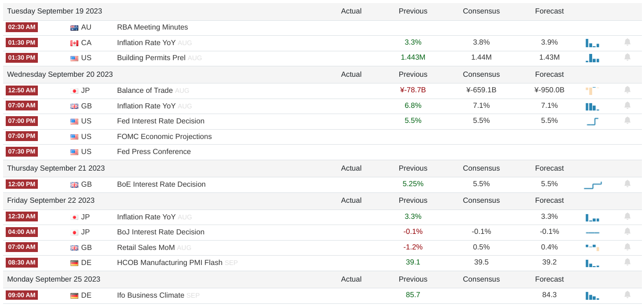Click the 02:30 AM time badge

(22, 27)
